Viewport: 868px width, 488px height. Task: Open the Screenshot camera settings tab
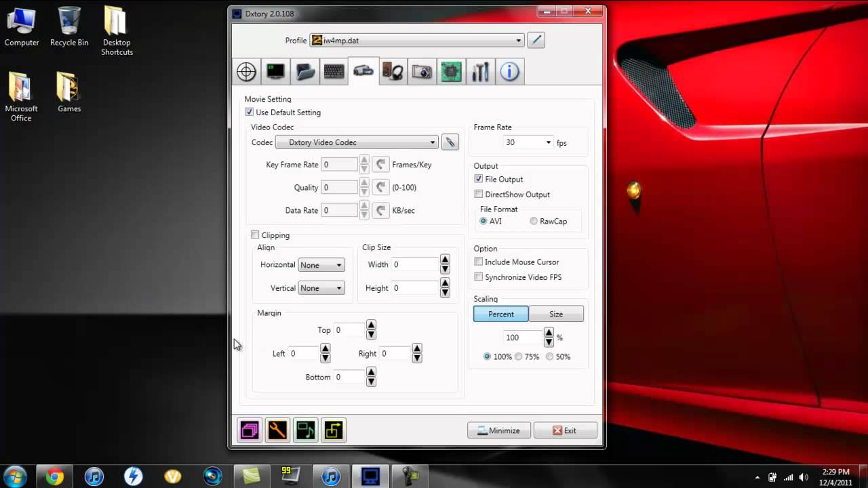(422, 71)
